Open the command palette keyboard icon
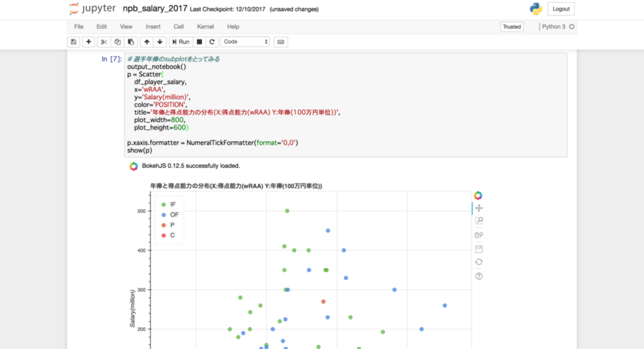Image resolution: width=644 pixels, height=349 pixels. pyautogui.click(x=281, y=42)
